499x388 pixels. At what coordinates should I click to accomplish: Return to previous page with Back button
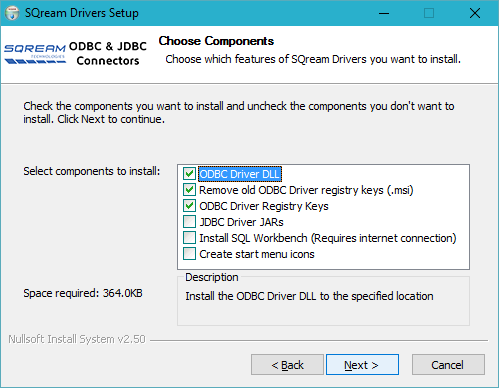coord(287,365)
